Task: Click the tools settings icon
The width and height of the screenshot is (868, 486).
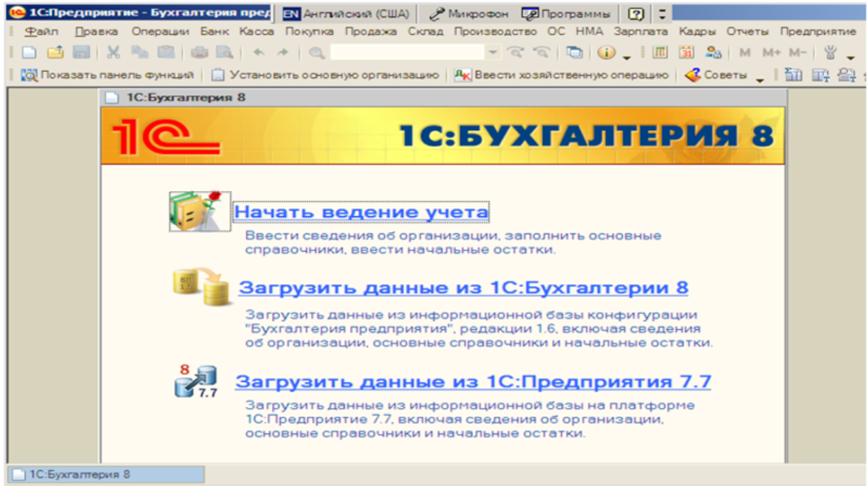Action: (830, 53)
